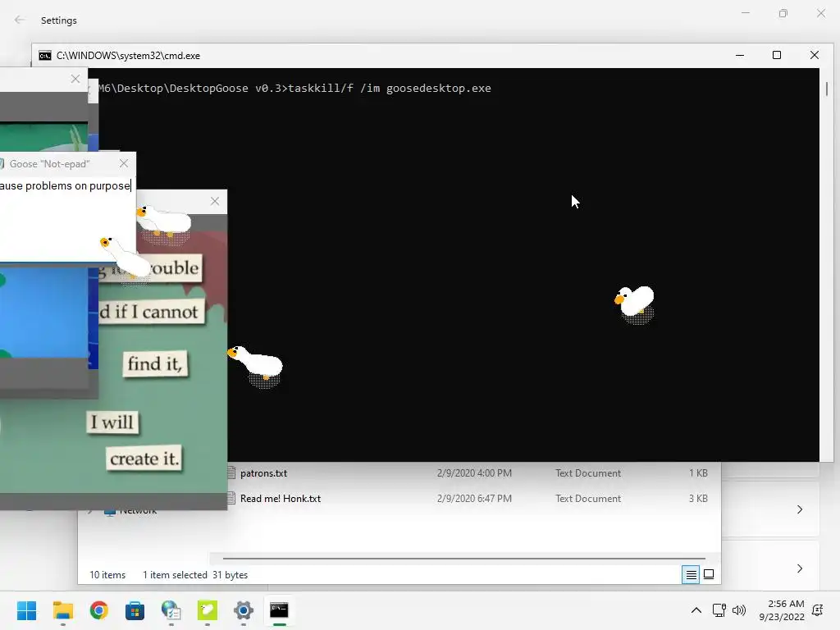Expand the Network tree item
The width and height of the screenshot is (840, 630).
click(x=90, y=510)
